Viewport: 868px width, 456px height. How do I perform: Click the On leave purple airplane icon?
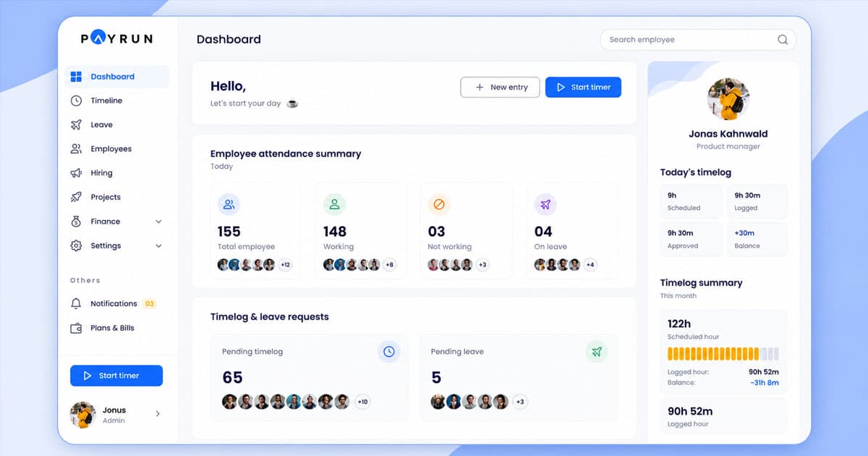click(545, 205)
